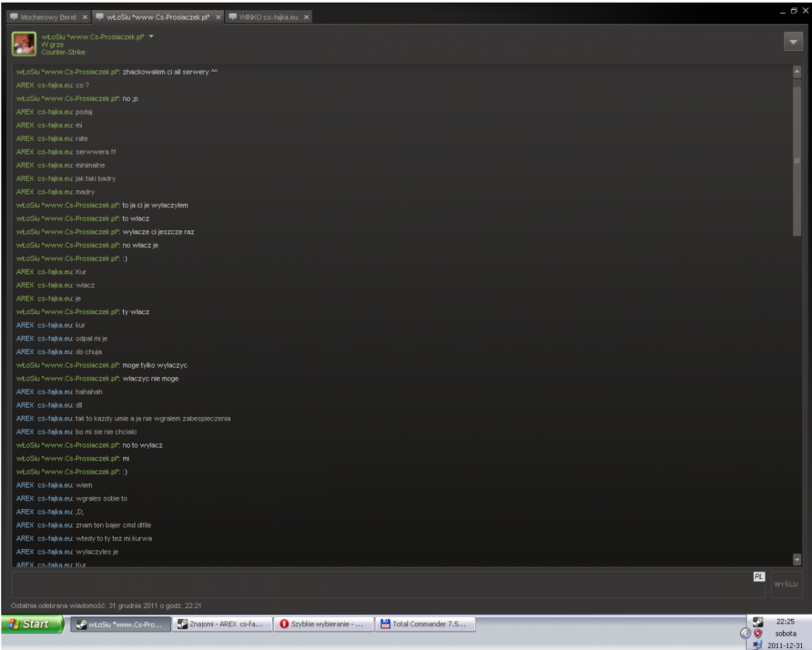Close the Mocherowy Beret chat tab

[x=84, y=17]
